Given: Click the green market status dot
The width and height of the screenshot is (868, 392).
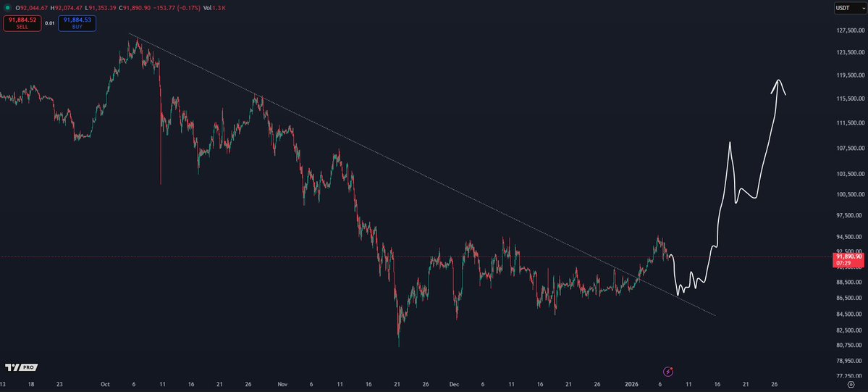Looking at the screenshot, I should [7, 8].
